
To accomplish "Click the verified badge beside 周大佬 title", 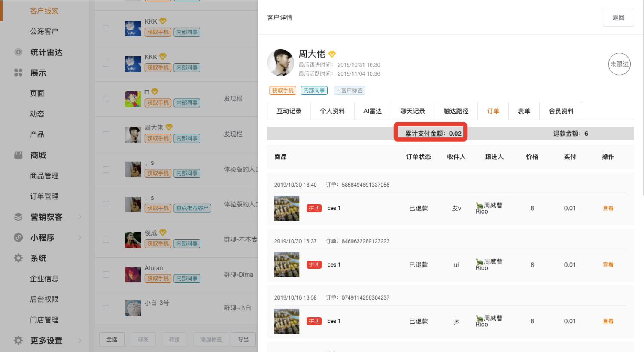I will point(332,54).
